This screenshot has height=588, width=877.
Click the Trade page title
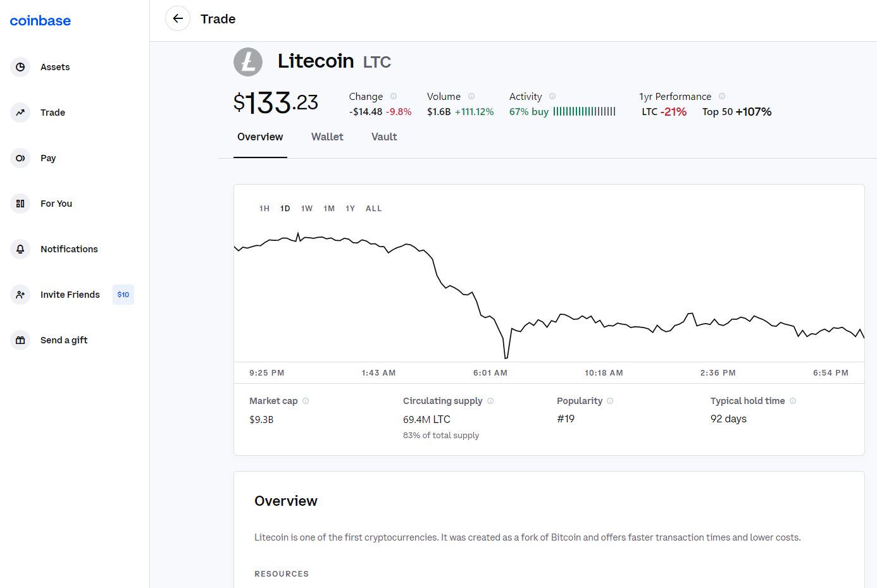(218, 19)
